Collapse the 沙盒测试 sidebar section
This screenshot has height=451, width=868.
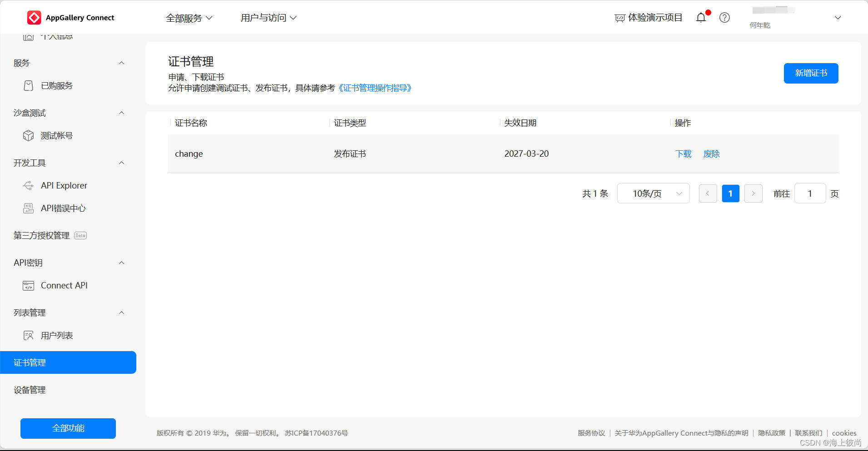[x=121, y=113]
